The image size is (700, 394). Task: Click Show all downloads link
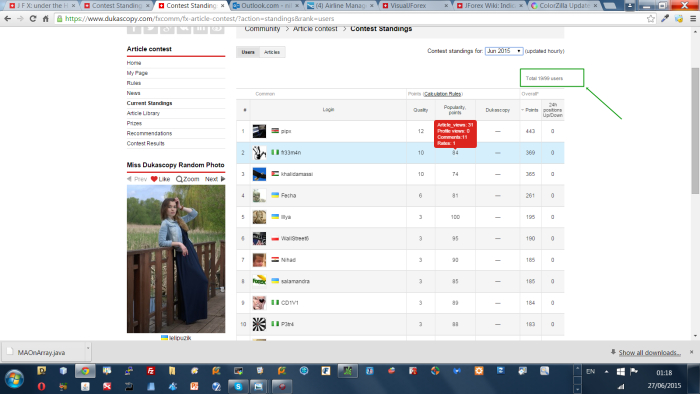click(650, 353)
